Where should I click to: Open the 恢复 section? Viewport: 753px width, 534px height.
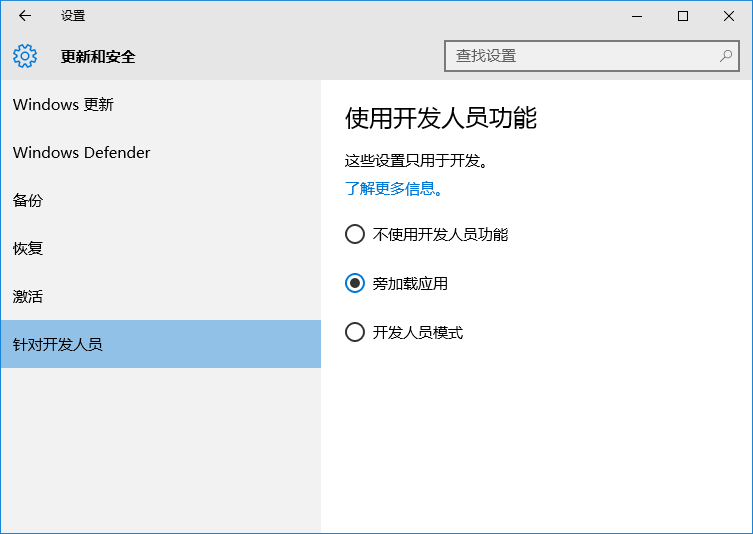pyautogui.click(x=160, y=248)
